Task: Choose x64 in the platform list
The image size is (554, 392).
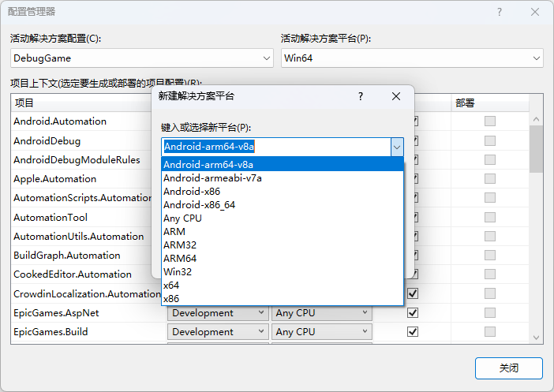Action: 172,285
